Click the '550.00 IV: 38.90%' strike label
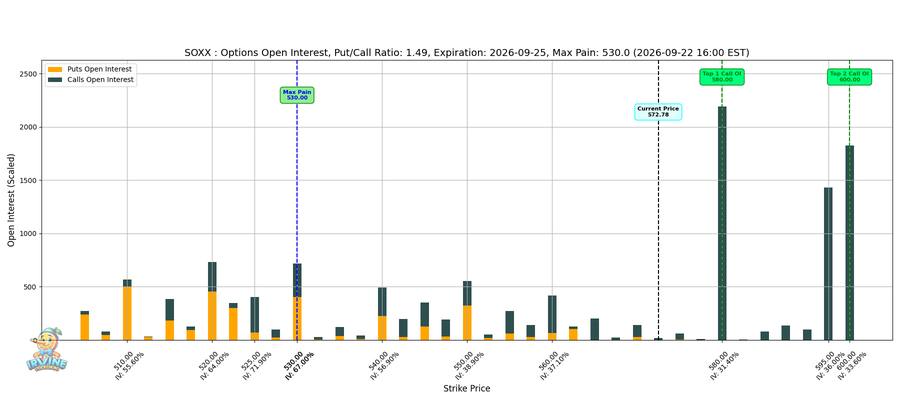 point(470,364)
